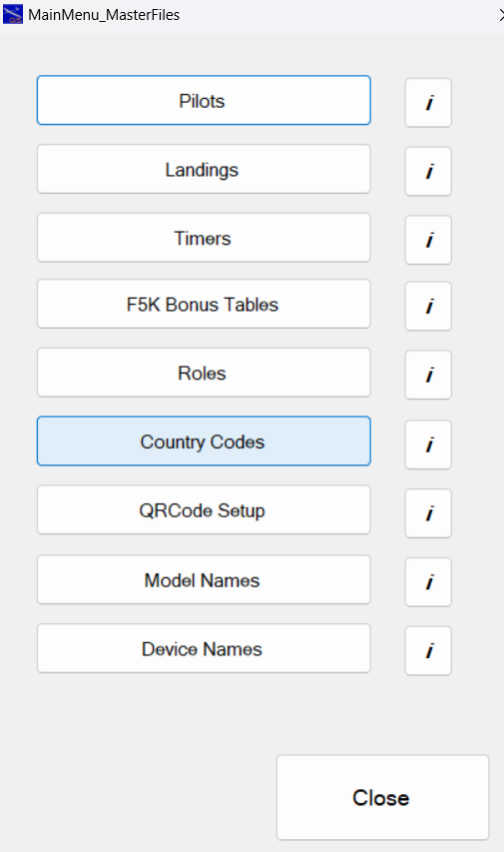Click the info icon next to QRCode Setup
Viewport: 504px width, 852px height.
tap(428, 513)
